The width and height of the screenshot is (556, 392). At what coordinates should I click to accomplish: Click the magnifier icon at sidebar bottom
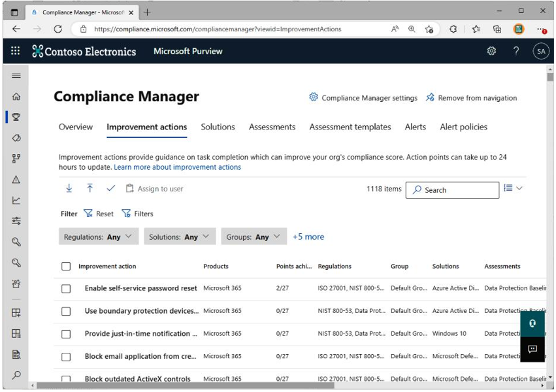tap(16, 375)
